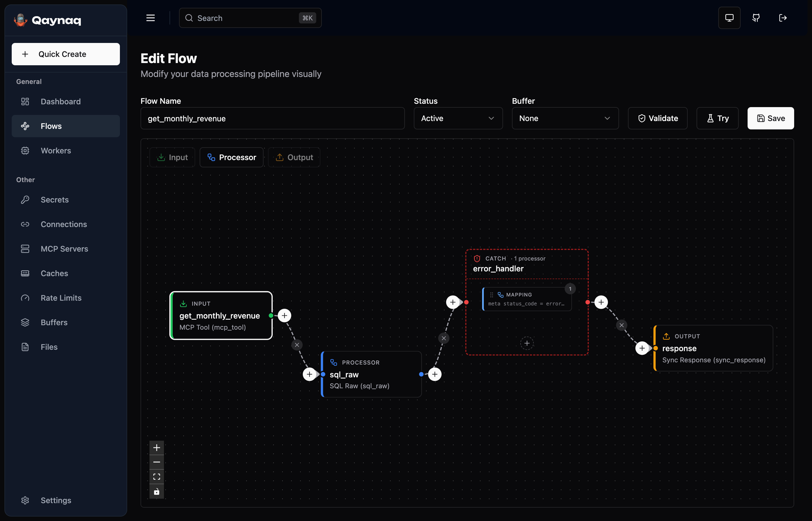
Task: Open Workers in sidebar
Action: click(66, 151)
